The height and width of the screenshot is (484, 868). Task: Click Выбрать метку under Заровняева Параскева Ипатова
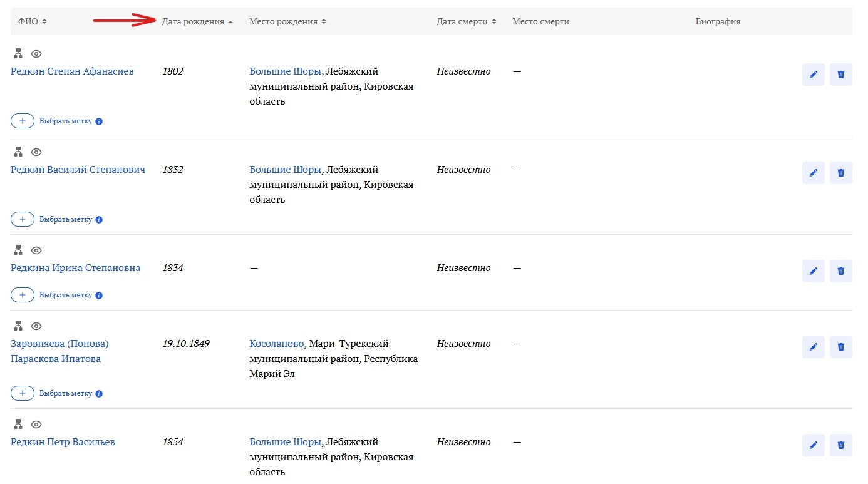tap(66, 393)
